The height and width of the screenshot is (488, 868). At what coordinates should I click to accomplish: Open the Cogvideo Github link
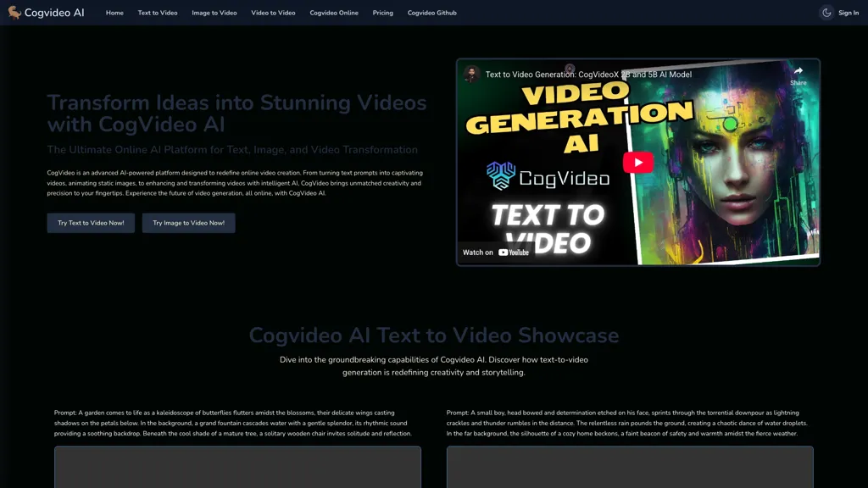tap(431, 13)
